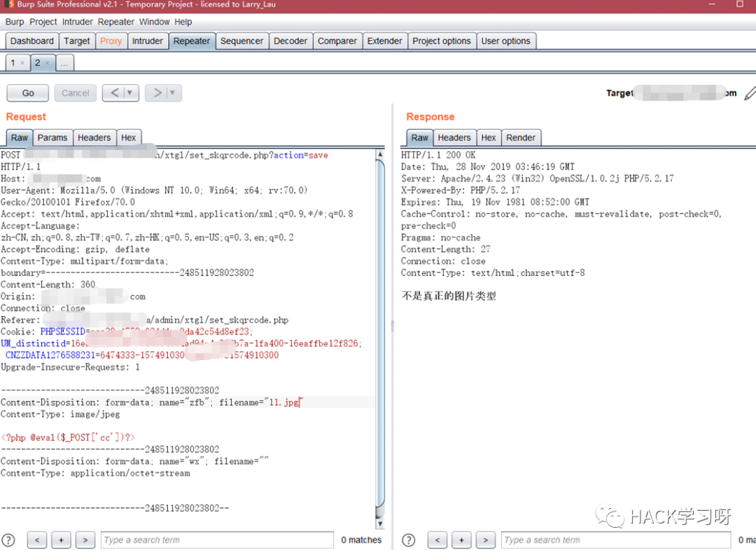Switch to the Target tab
The height and width of the screenshot is (550, 756).
tap(77, 41)
